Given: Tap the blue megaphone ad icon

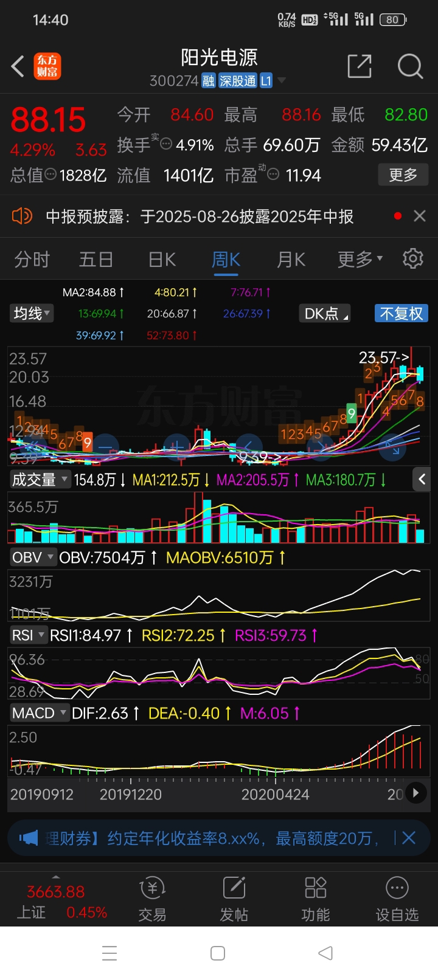Looking at the screenshot, I should pyautogui.click(x=29, y=838).
